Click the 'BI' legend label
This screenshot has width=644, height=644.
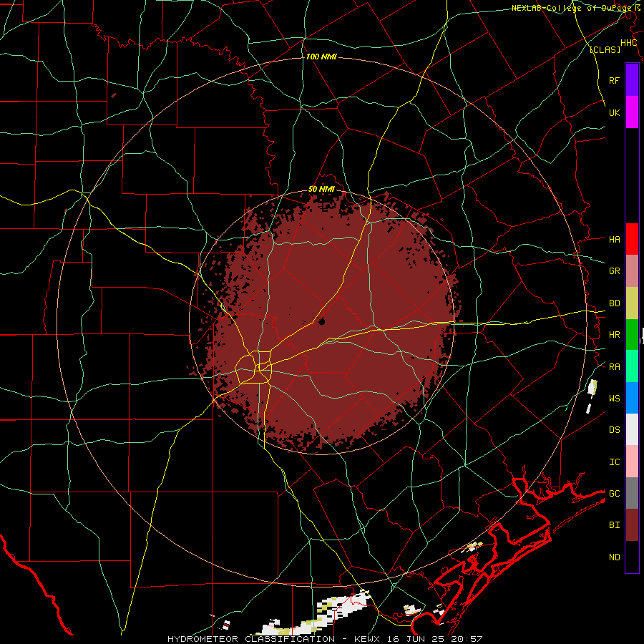[614, 525]
